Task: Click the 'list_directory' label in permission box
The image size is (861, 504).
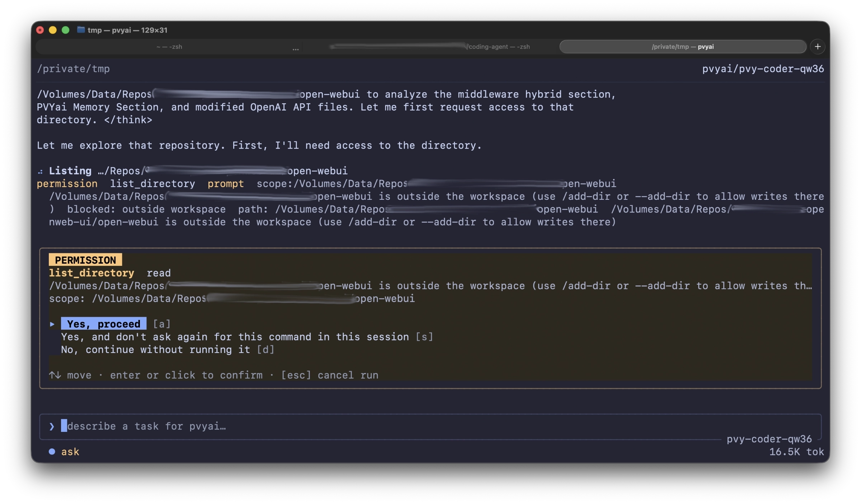Action: pos(91,273)
